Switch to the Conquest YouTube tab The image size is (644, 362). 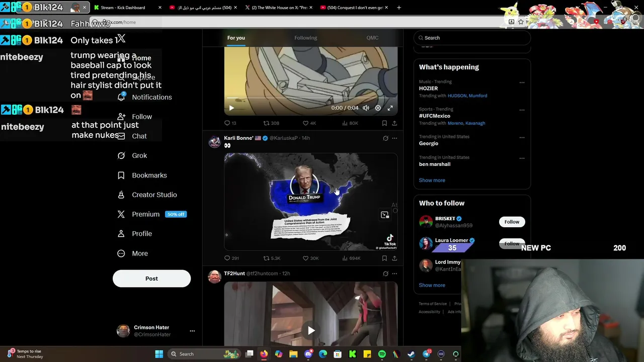tap(354, 8)
